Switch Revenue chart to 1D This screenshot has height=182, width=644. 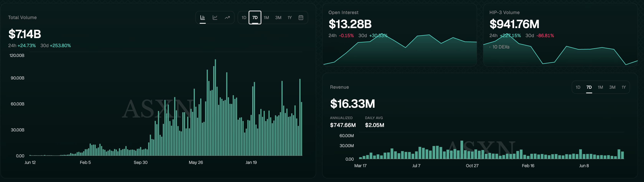(x=578, y=87)
